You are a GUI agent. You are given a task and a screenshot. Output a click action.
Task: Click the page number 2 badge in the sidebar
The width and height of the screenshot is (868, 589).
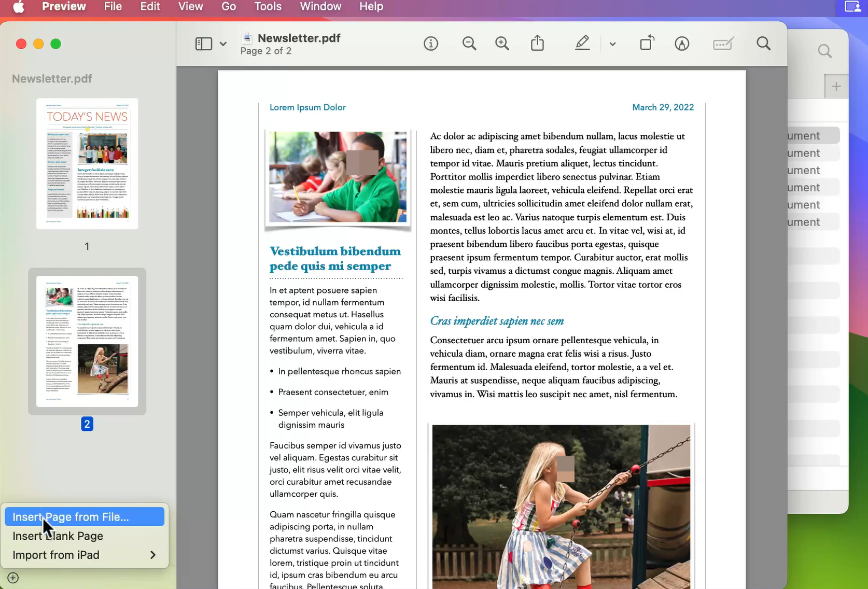(x=87, y=424)
